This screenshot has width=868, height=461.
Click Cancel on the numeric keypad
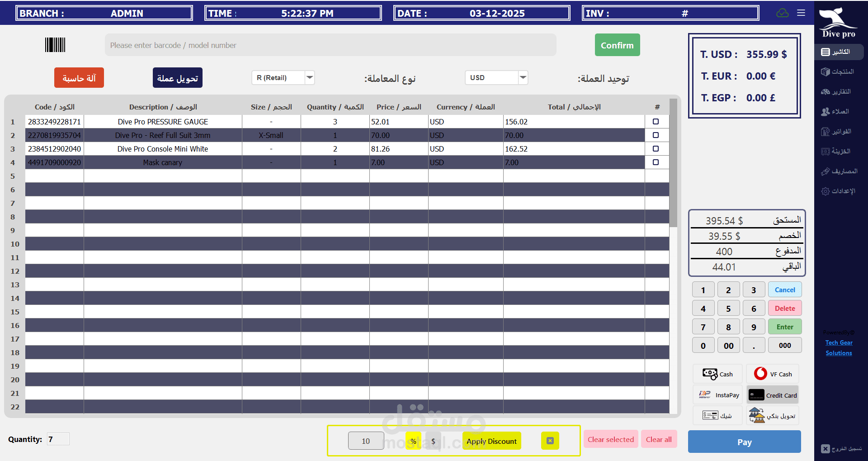tap(785, 290)
